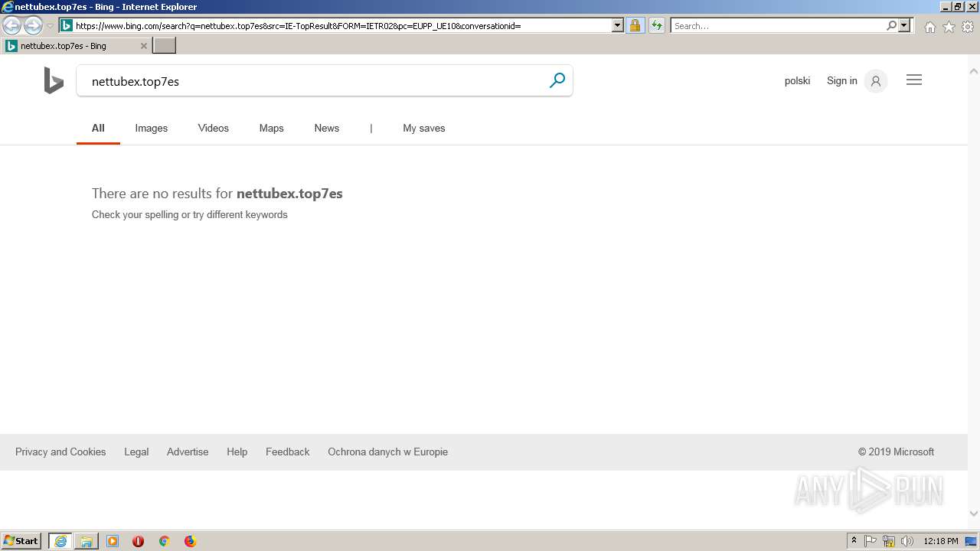Open File Explorer taskbar icon
The height and width of the screenshot is (551, 980).
click(x=87, y=541)
